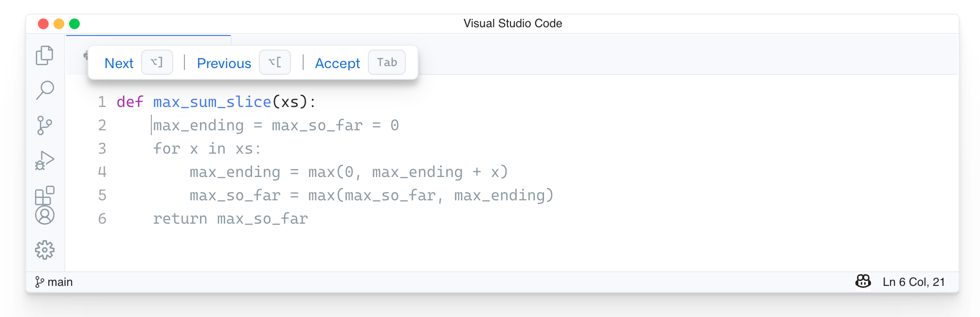Image resolution: width=980 pixels, height=317 pixels.
Task: Open the Explorer files view
Action: [x=44, y=55]
